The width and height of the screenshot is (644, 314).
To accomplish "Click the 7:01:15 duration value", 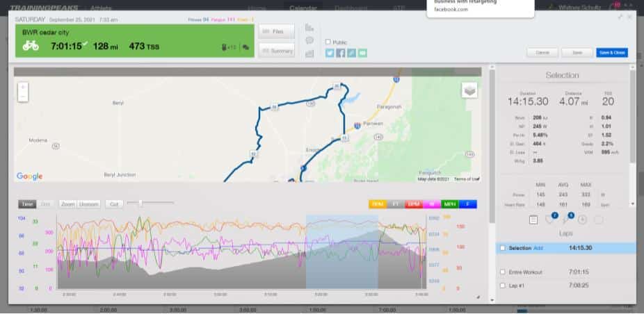I will coord(66,46).
